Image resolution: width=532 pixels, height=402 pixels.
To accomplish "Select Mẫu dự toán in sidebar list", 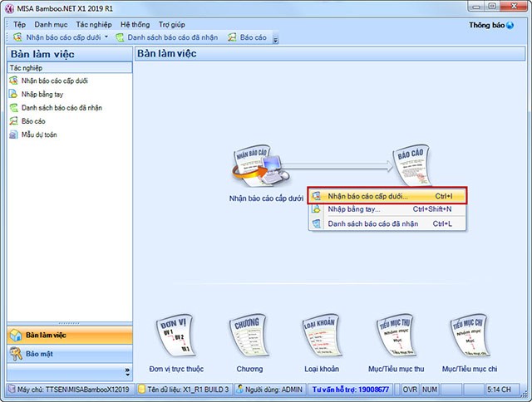I will (x=38, y=134).
